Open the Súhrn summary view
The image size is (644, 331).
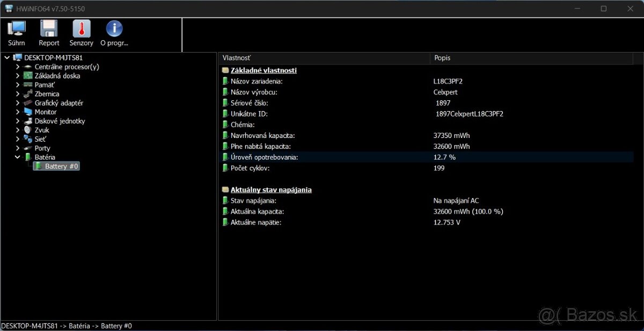16,32
